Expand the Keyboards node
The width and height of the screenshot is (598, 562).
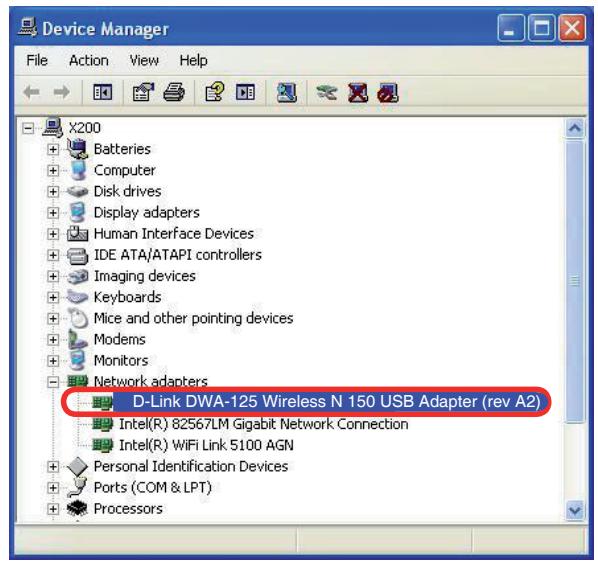click(x=53, y=297)
